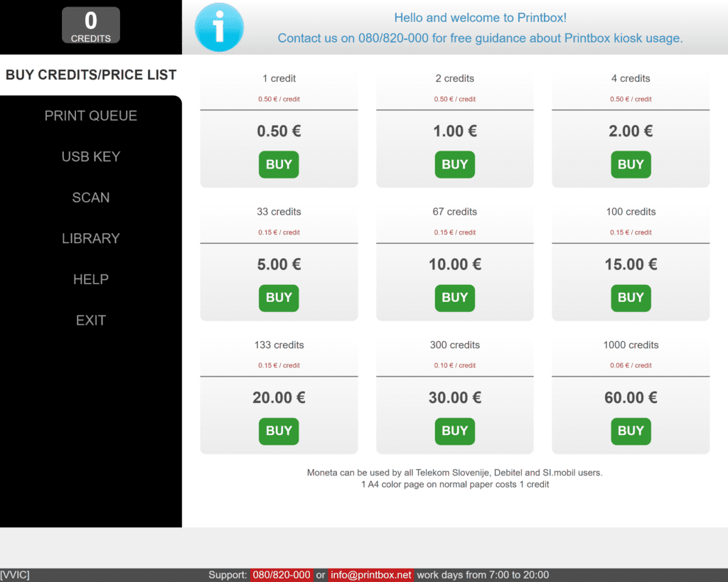Open the Print Queue menu item
This screenshot has width=728, height=582.
[x=91, y=116]
